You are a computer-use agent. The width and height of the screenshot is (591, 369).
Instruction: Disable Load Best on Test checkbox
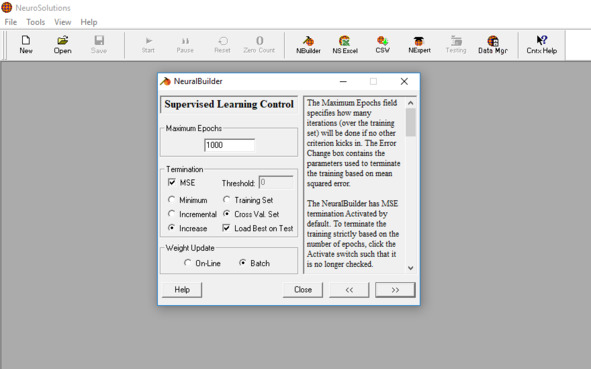click(226, 228)
